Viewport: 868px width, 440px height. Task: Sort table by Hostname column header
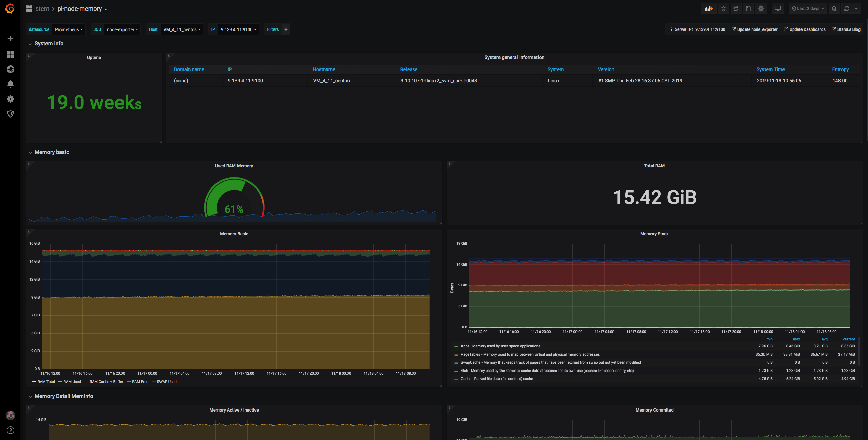point(324,69)
